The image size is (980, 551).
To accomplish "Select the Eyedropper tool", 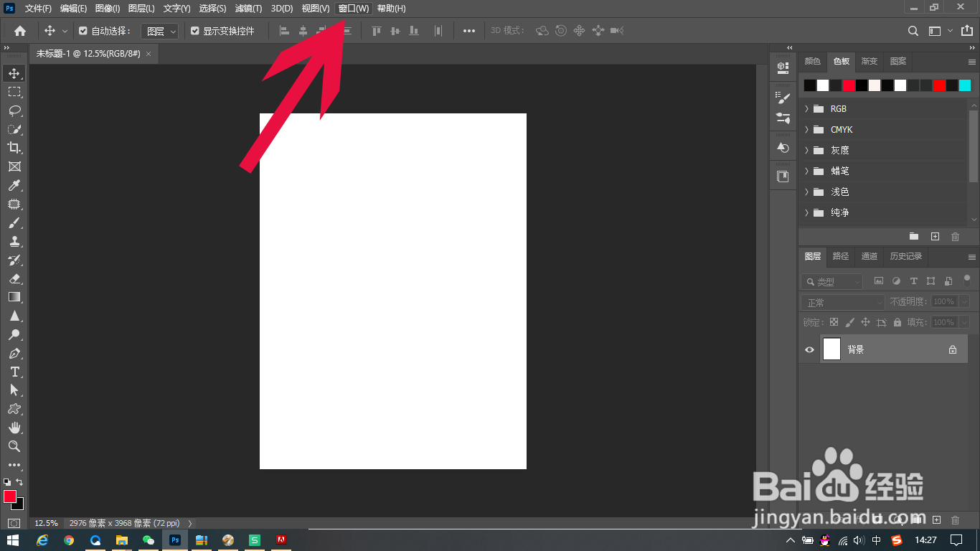I will pyautogui.click(x=14, y=186).
